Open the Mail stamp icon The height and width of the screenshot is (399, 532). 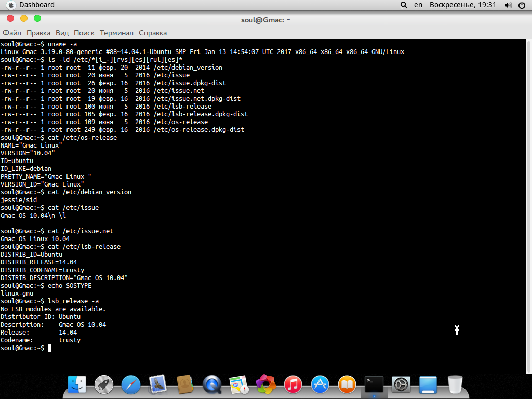[x=158, y=384]
